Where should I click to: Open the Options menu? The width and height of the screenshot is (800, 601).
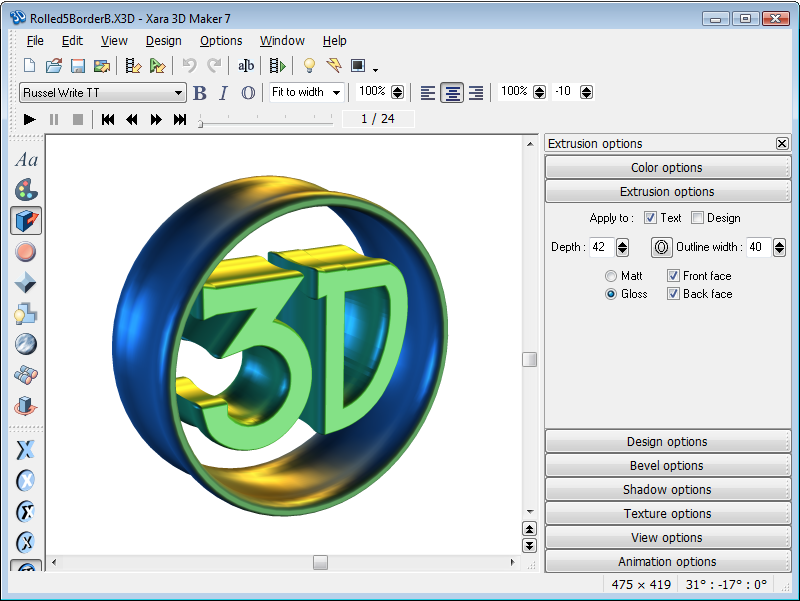pos(220,41)
